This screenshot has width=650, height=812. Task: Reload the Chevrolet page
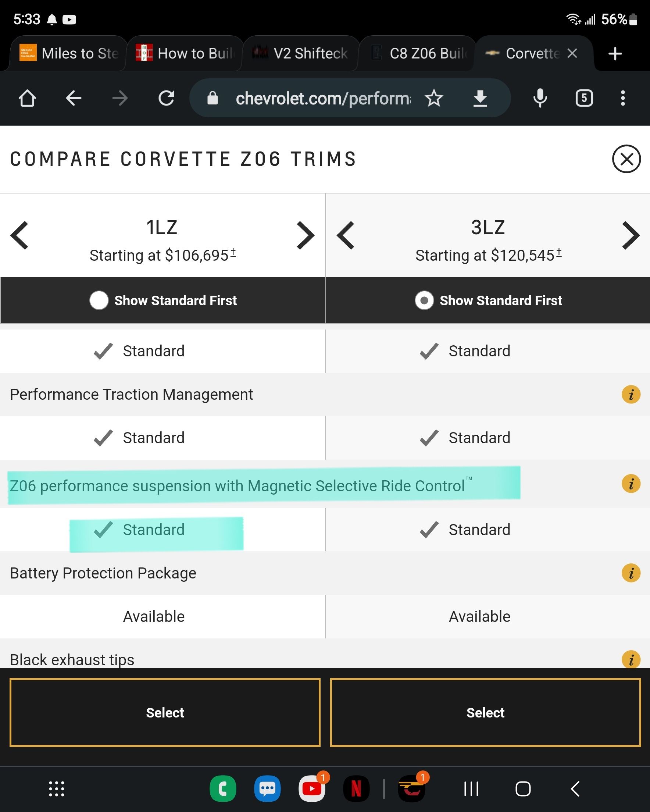(x=166, y=98)
